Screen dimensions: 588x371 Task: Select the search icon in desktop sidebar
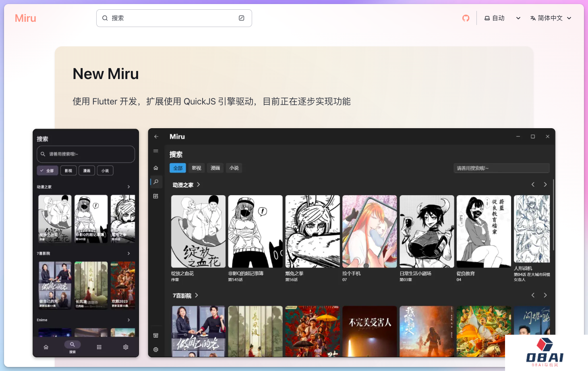tap(156, 182)
